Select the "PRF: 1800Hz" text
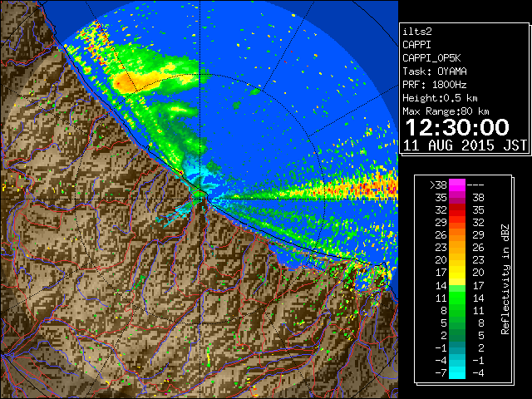The image size is (532, 399). tap(435, 85)
